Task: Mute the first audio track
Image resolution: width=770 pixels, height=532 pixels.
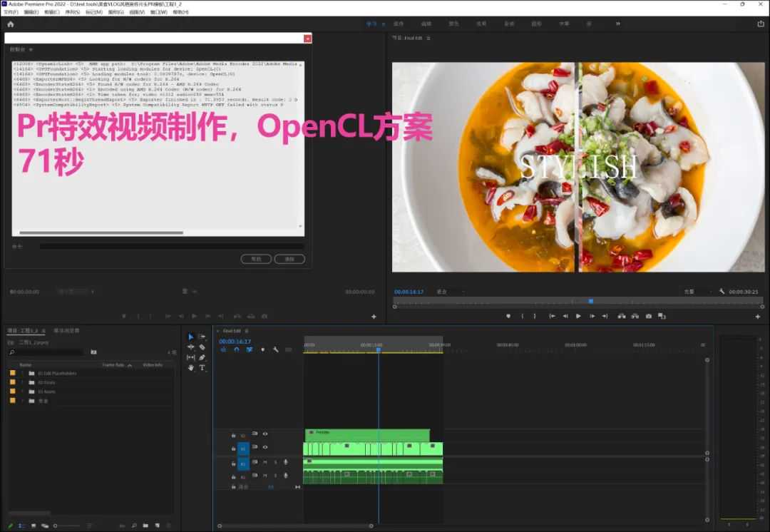Action: (265, 463)
